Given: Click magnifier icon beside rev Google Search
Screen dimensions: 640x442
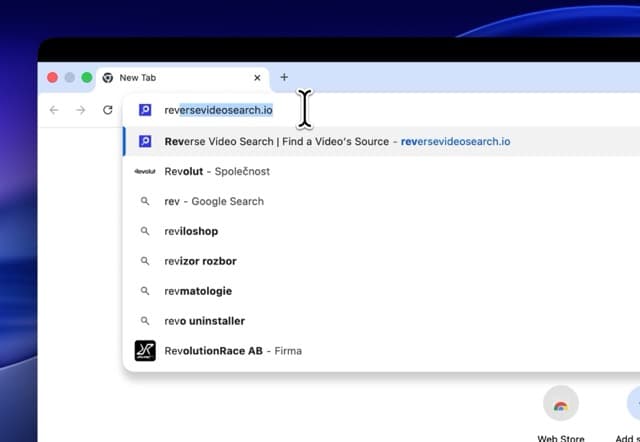Looking at the screenshot, I should pyautogui.click(x=145, y=201).
